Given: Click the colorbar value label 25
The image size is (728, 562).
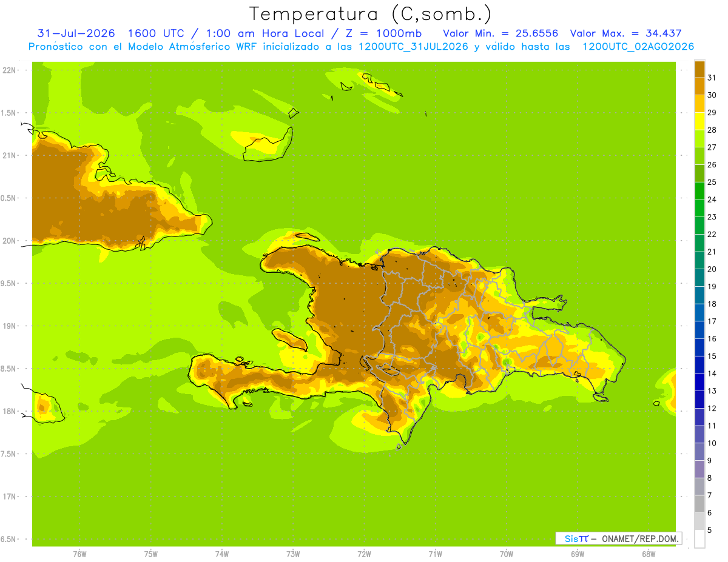Looking at the screenshot, I should pos(712,182).
